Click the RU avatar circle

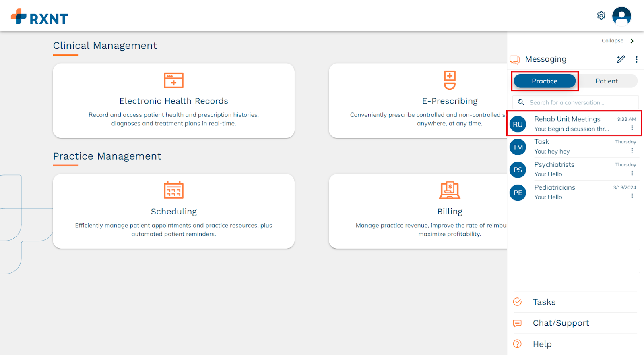(x=518, y=125)
